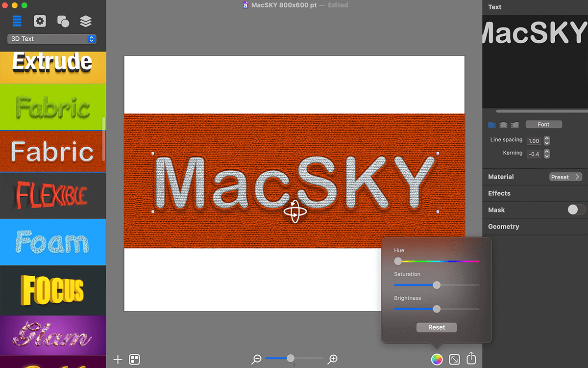Open the 3D Text category dropdown
588x368 pixels.
click(52, 39)
